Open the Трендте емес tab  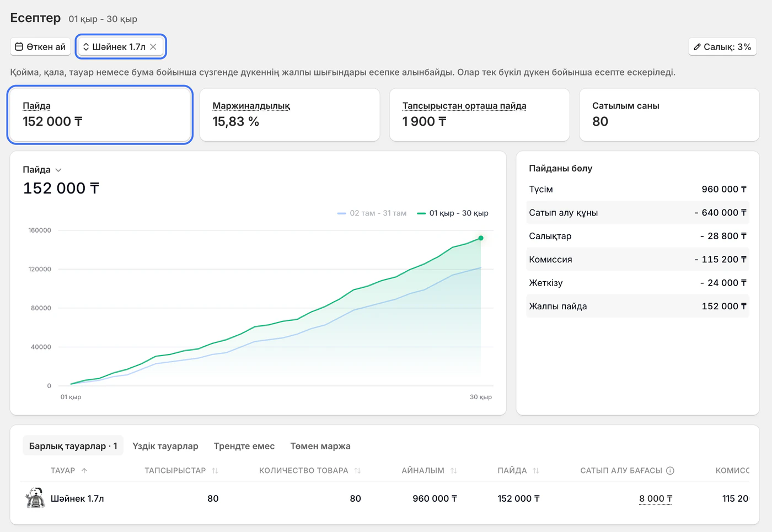[244, 446]
